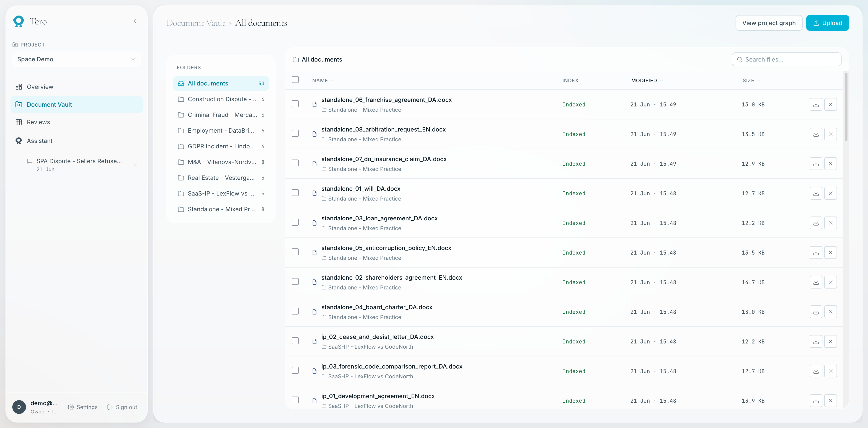Toggle the select-all documents checkbox
Image resolution: width=868 pixels, height=428 pixels.
295,80
